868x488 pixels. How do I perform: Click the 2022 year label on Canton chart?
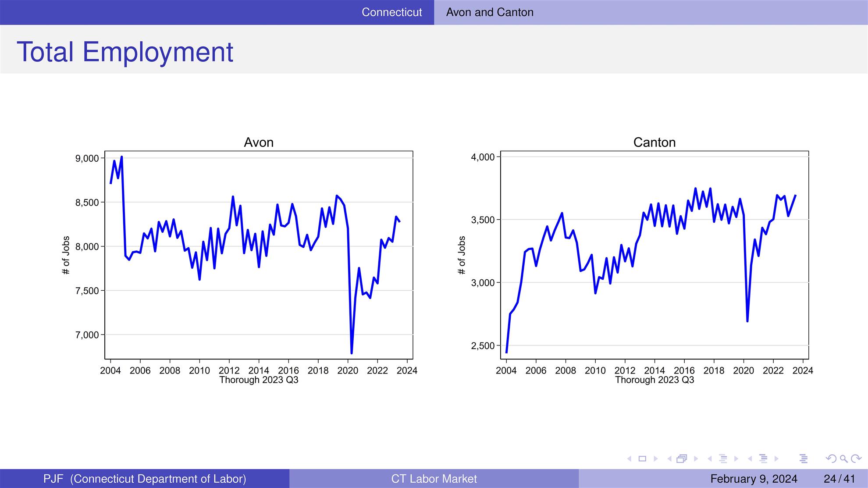pos(773,370)
